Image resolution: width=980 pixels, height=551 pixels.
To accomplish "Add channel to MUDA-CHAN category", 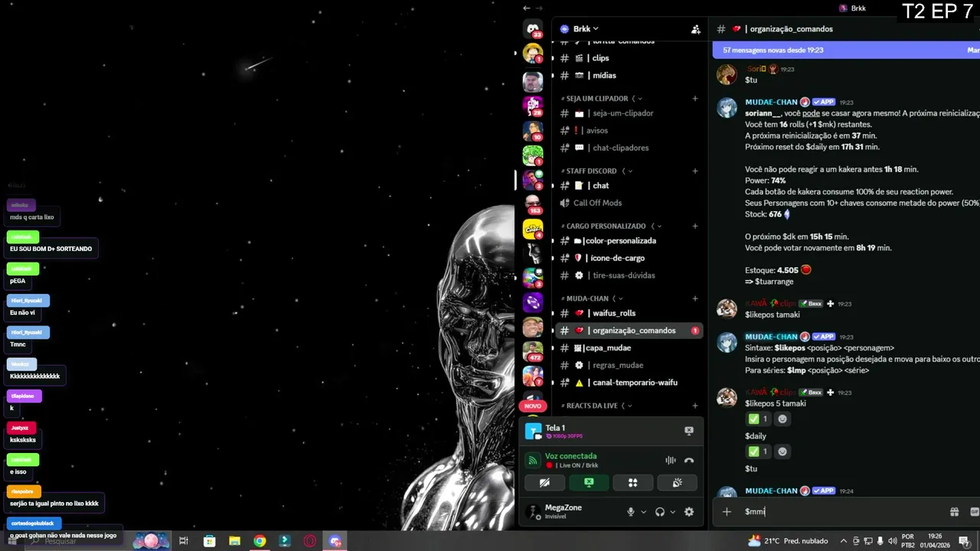I will (695, 298).
